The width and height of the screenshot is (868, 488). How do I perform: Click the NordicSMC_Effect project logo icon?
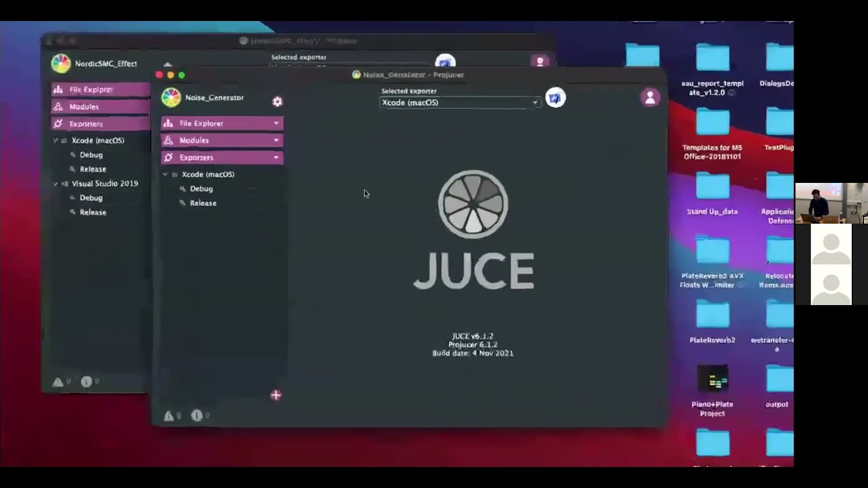(61, 64)
